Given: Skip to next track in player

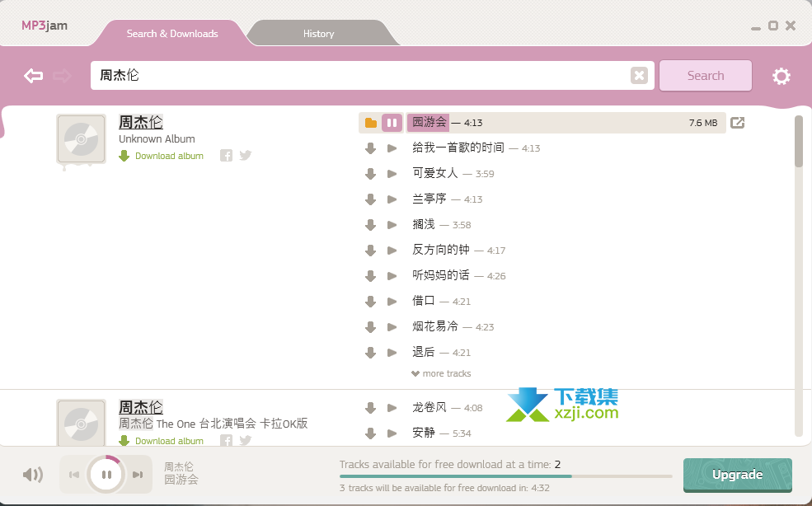Looking at the screenshot, I should pos(138,475).
